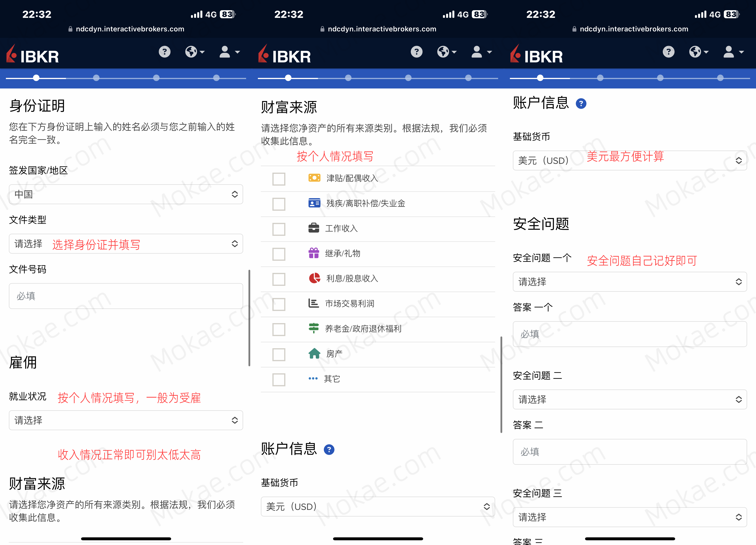Viewport: 756px width, 545px height.
Task: Click the blue help icon next to 账户信息 in the middle screen
Action: pos(329,450)
